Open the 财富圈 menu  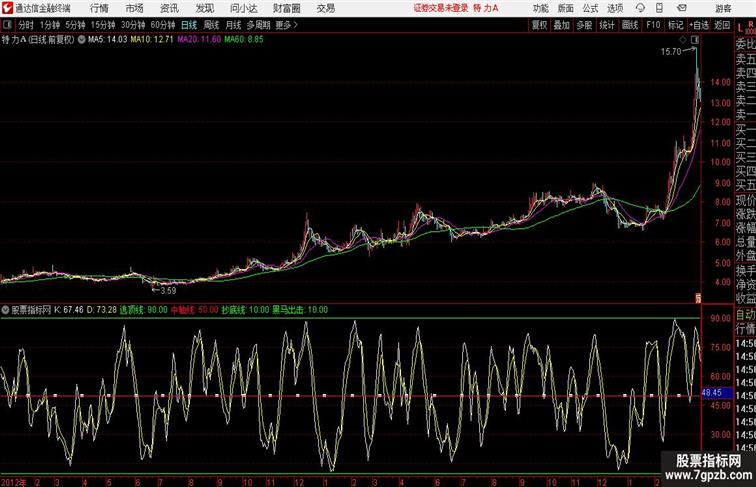[x=287, y=8]
